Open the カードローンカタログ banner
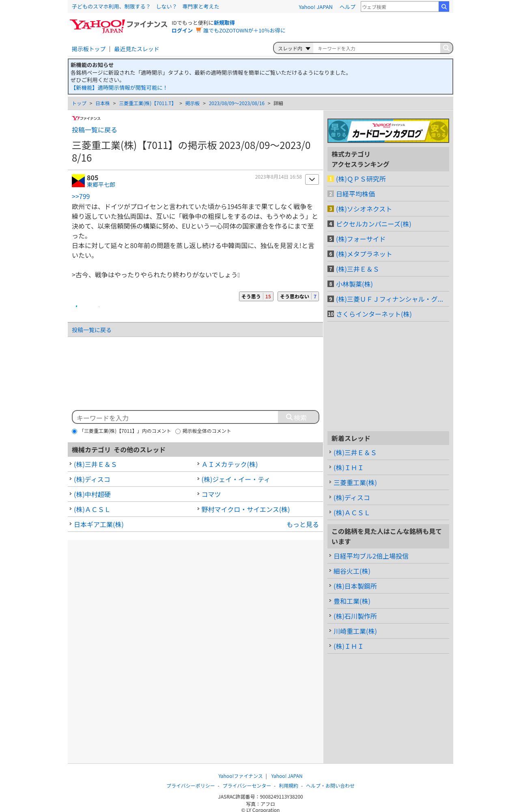Screen dimensions: 521x812 [388, 131]
